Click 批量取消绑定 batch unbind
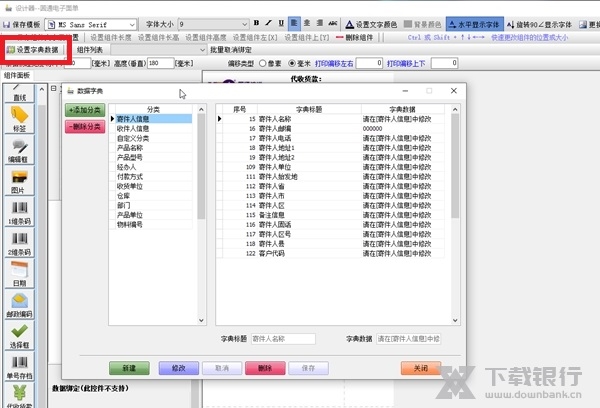600x408 pixels. 231,50
